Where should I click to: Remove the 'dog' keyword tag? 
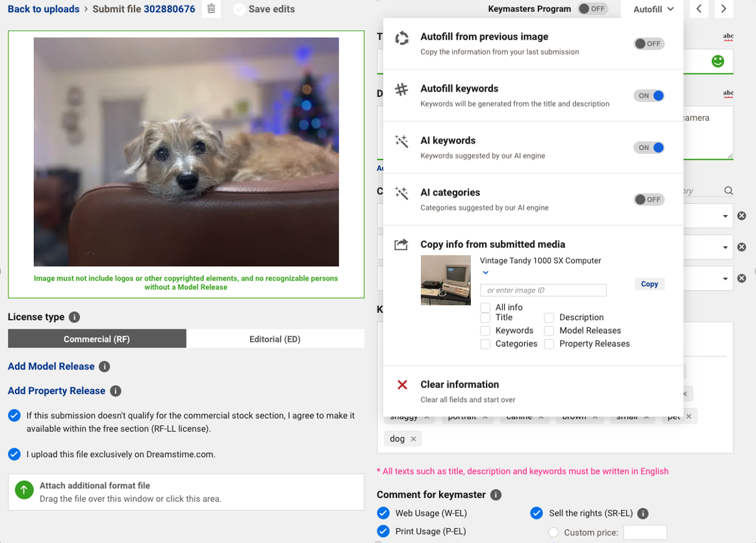pos(413,439)
